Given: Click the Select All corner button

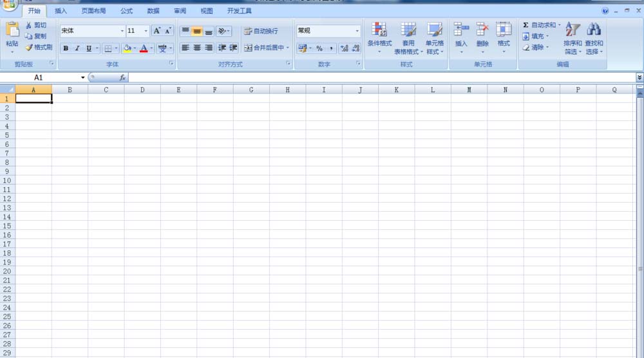Looking at the screenshot, I should pos(7,89).
